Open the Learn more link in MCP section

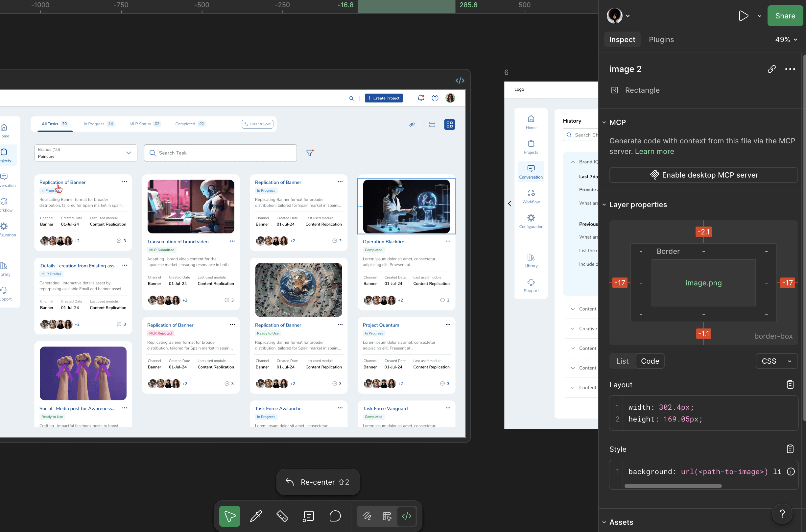coord(654,151)
